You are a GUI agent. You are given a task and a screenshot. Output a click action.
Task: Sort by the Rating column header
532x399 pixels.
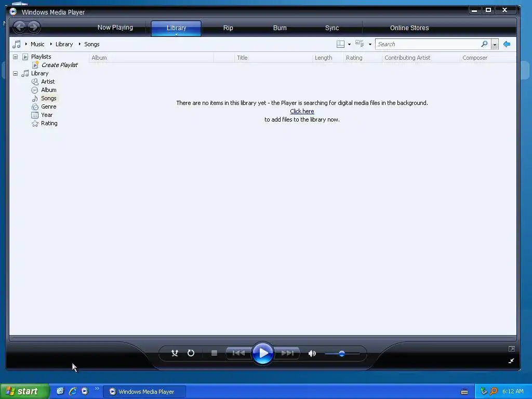[x=363, y=58]
